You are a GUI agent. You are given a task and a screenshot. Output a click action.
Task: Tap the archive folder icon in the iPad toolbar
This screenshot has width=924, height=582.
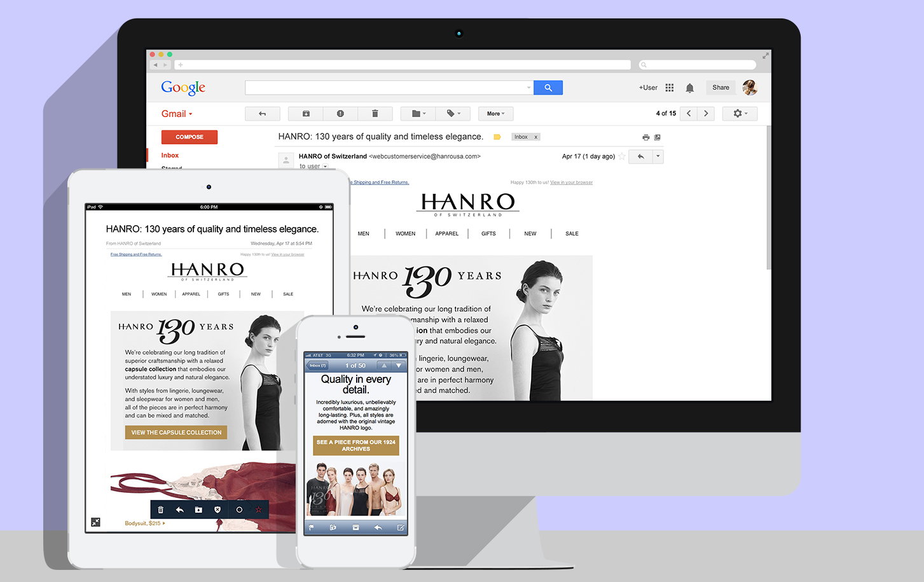click(x=198, y=509)
